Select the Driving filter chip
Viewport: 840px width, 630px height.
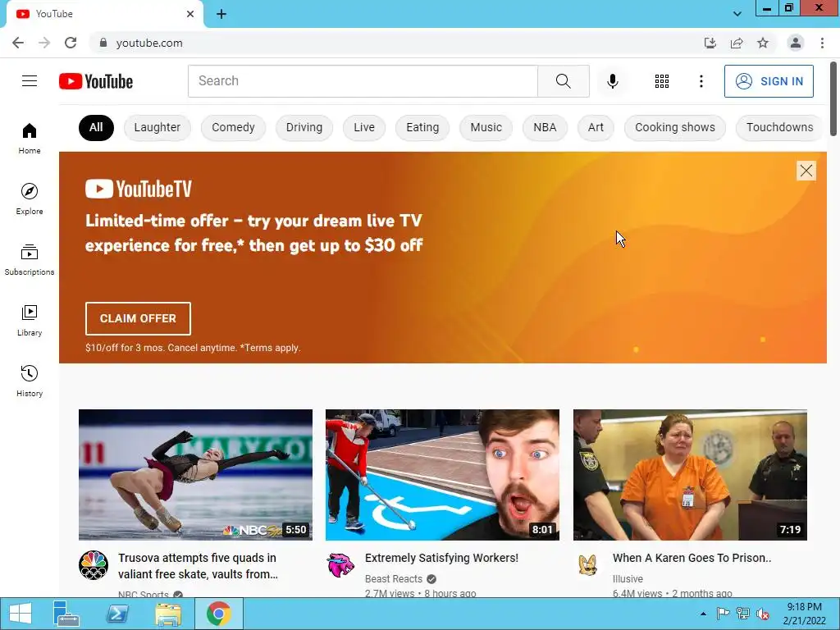pyautogui.click(x=304, y=127)
